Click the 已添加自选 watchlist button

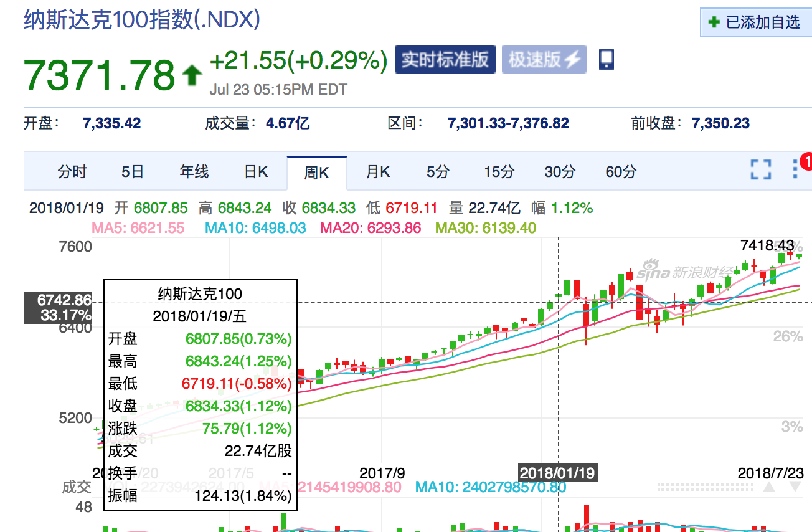point(755,23)
